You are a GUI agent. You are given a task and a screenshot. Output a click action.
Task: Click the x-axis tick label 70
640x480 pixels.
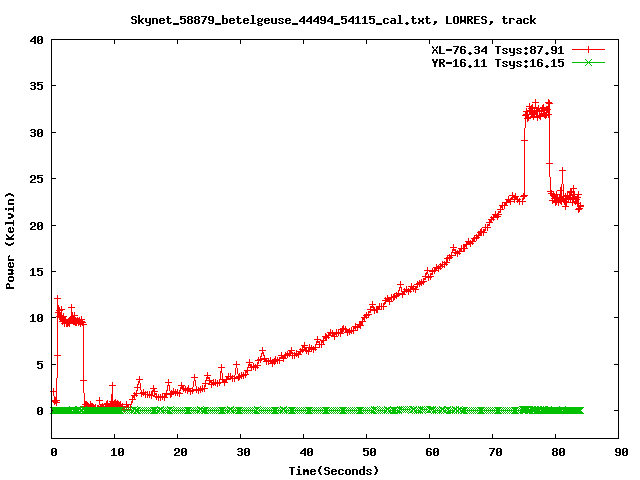[x=495, y=452]
